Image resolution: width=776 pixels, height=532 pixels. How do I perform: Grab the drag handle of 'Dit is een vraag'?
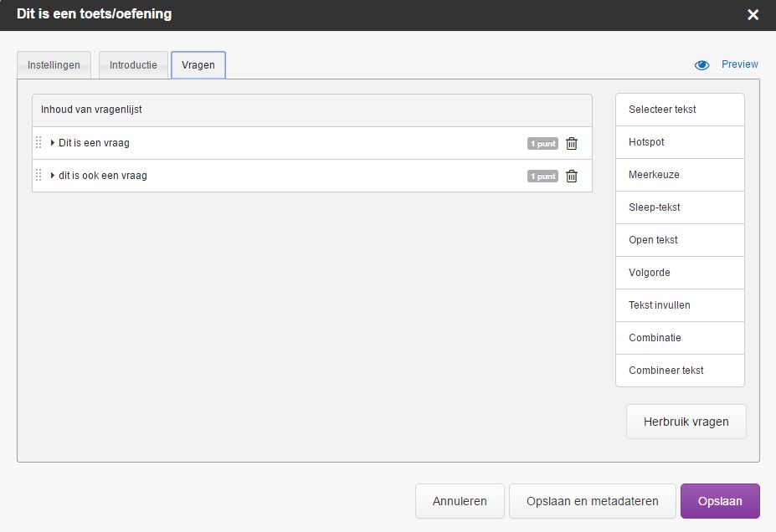coord(39,143)
